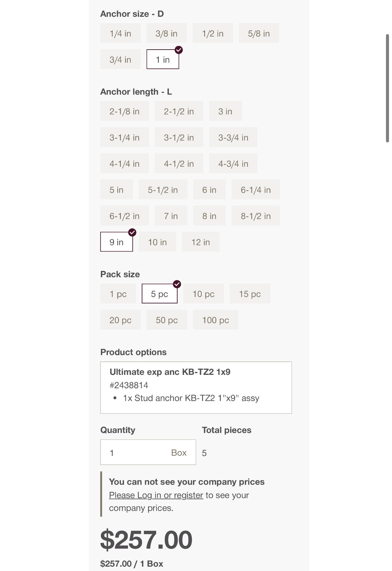This screenshot has width=392, height=571.
Task: Click the selected 1 in anchor size
Action: tap(163, 59)
